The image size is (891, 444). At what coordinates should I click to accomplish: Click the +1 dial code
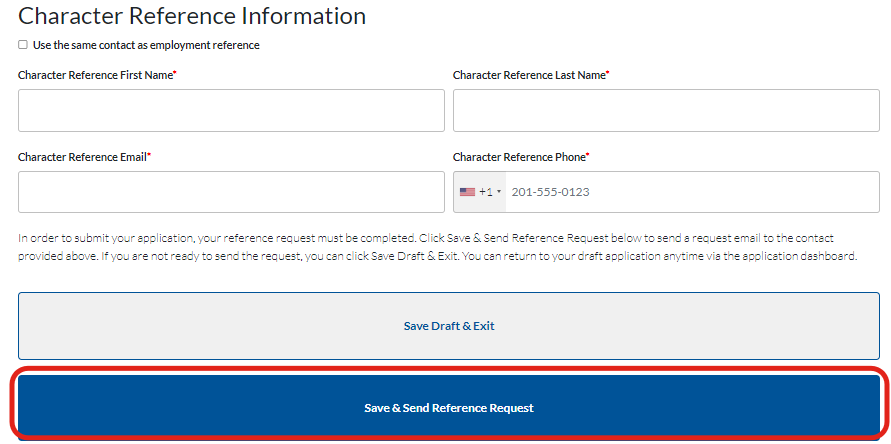[x=485, y=192]
